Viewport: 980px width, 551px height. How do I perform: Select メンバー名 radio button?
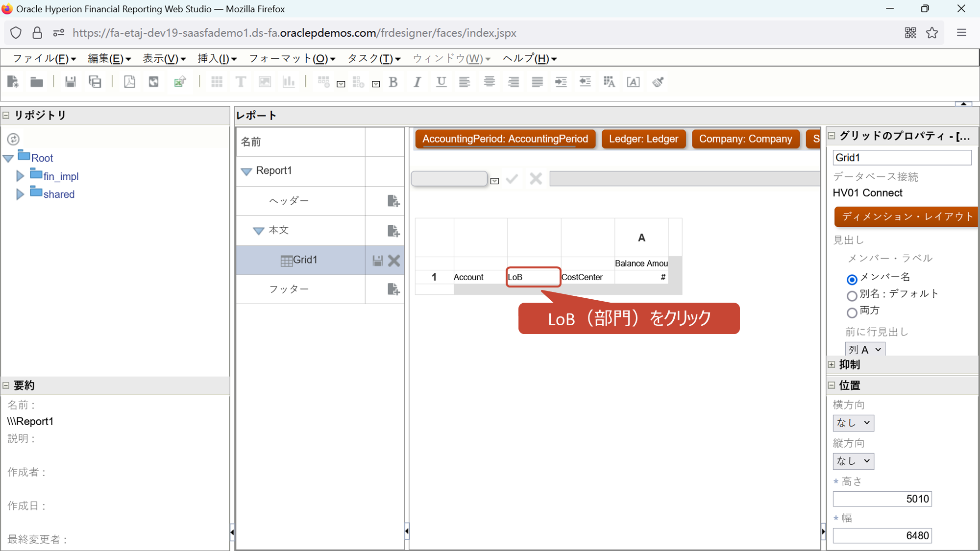coord(852,279)
